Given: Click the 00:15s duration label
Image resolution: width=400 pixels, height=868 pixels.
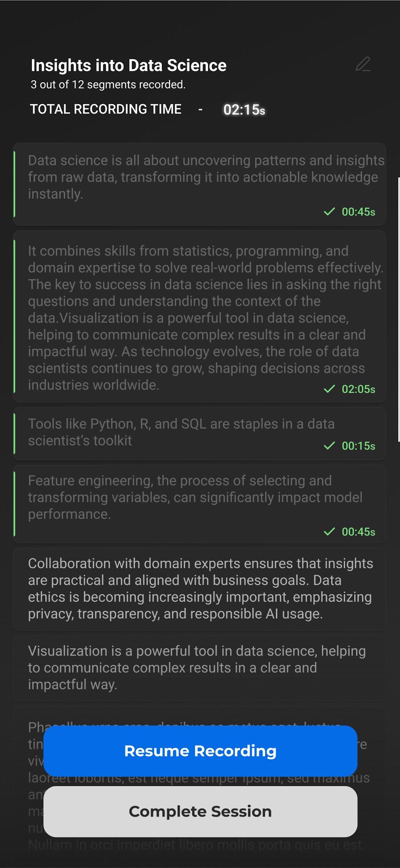Looking at the screenshot, I should coord(358,446).
